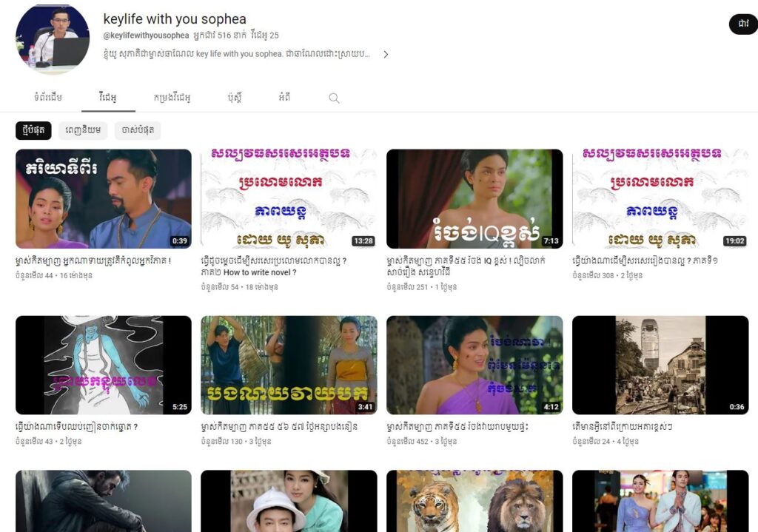Open the How to write novel title link
758x532 pixels.
tap(274, 266)
